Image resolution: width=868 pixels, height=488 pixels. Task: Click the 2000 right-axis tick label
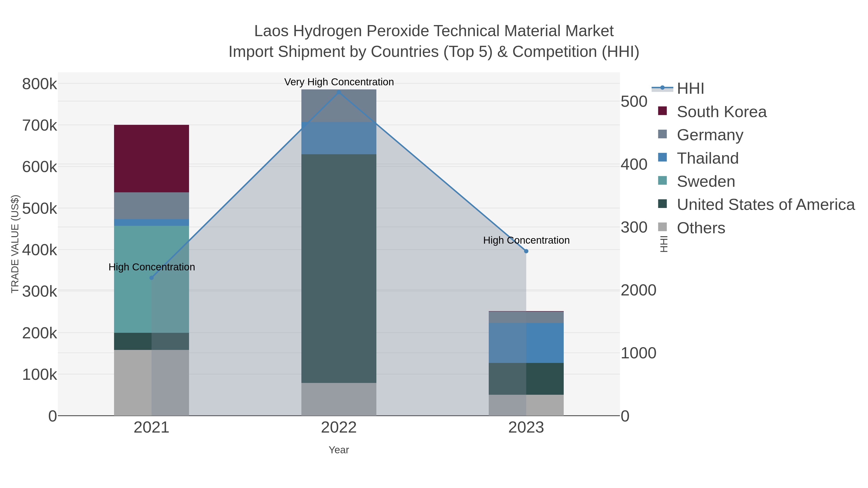click(x=638, y=290)
